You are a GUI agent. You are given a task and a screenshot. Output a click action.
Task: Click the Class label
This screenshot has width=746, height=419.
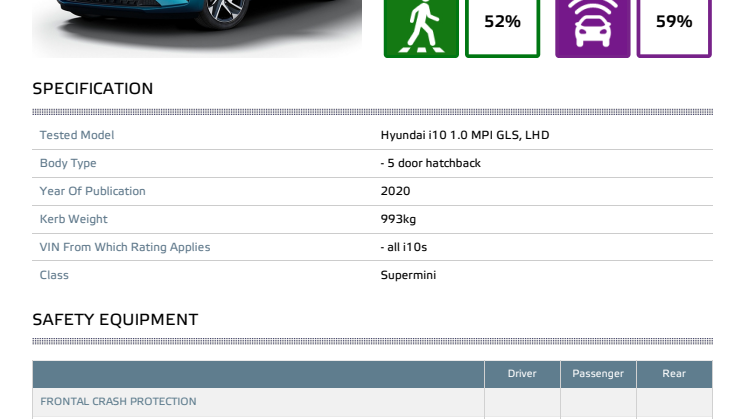[x=54, y=275]
